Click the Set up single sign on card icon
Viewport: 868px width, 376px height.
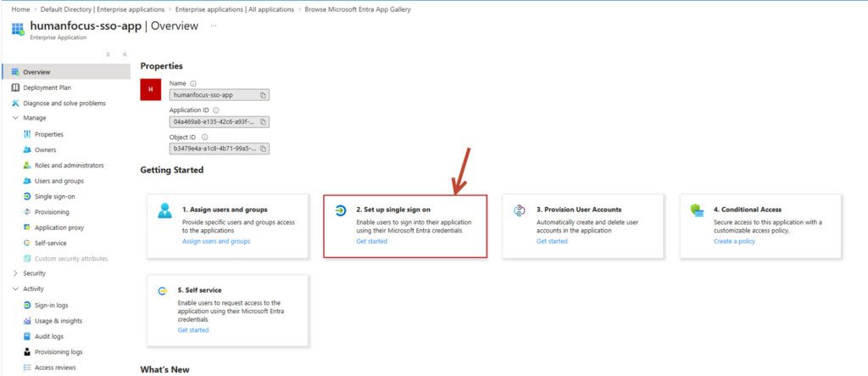click(x=341, y=210)
